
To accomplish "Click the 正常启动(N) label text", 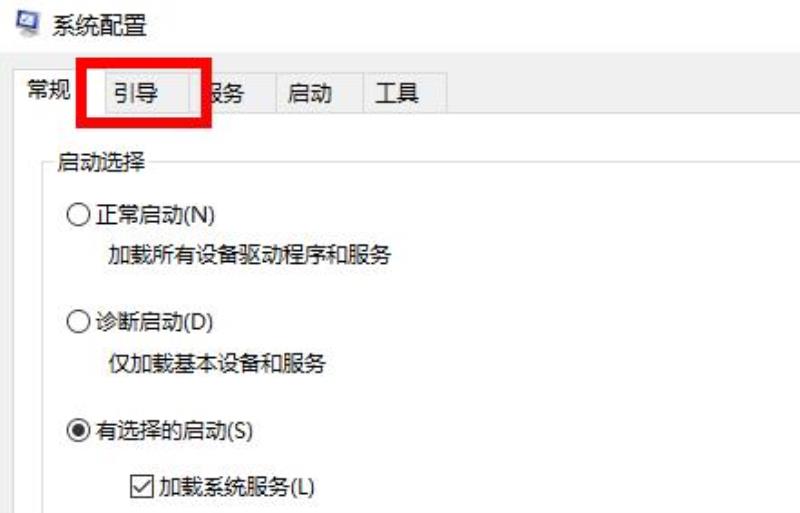I will 155,214.
